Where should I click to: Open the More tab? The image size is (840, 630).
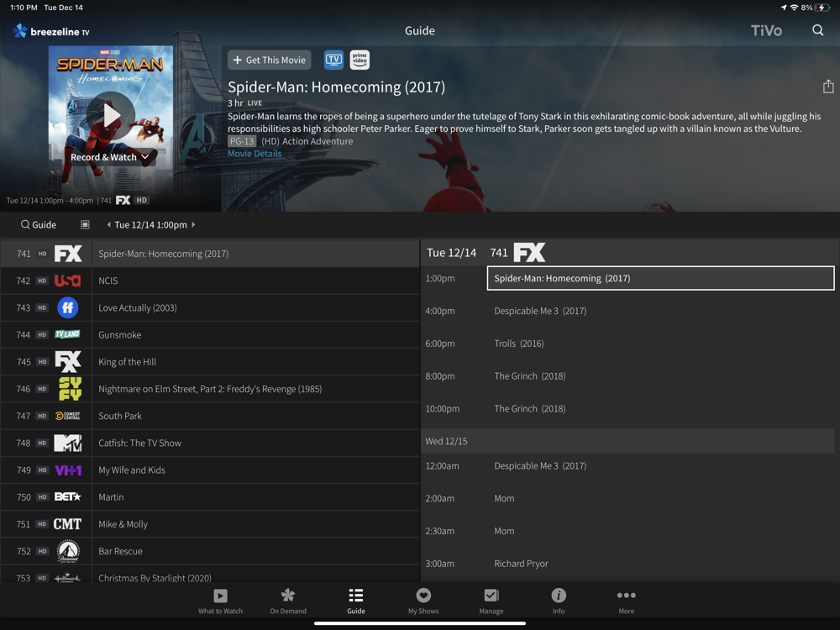click(x=627, y=601)
